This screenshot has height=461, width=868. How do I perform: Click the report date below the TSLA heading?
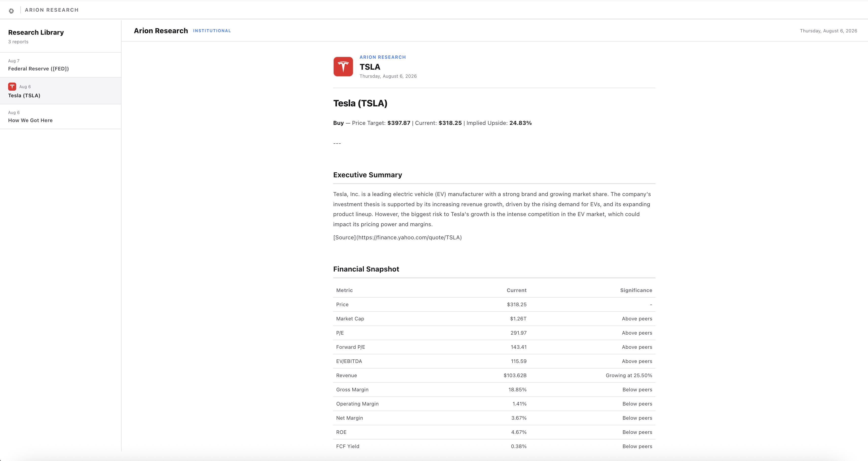(x=388, y=76)
